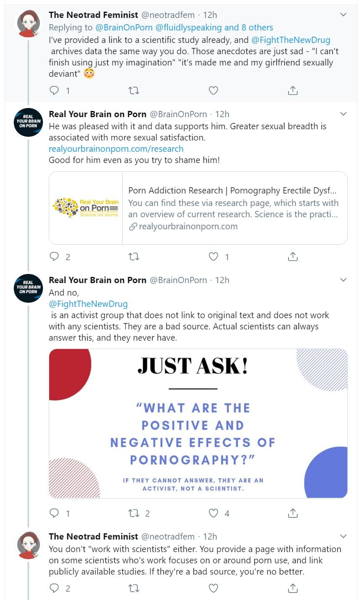
Task: Share the last Neotrad Feminist tweet
Action: [293, 588]
